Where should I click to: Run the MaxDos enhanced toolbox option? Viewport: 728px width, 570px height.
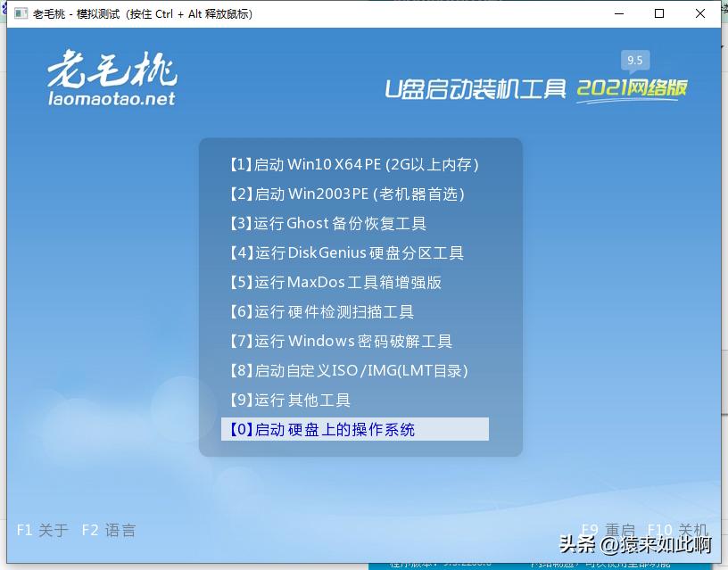335,282
